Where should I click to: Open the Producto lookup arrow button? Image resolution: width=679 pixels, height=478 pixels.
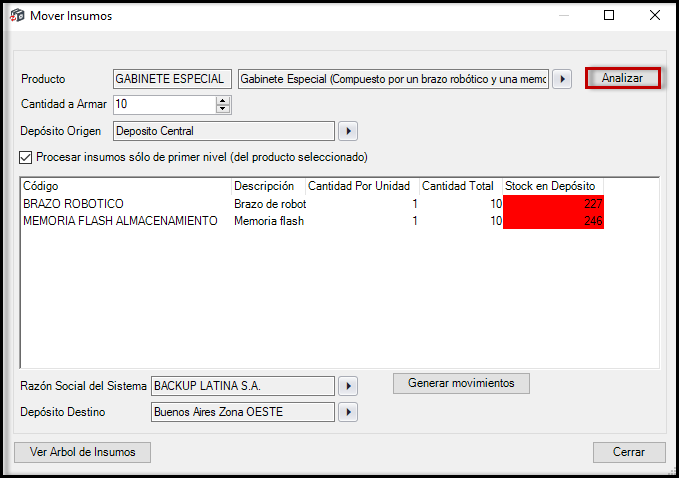pos(562,79)
